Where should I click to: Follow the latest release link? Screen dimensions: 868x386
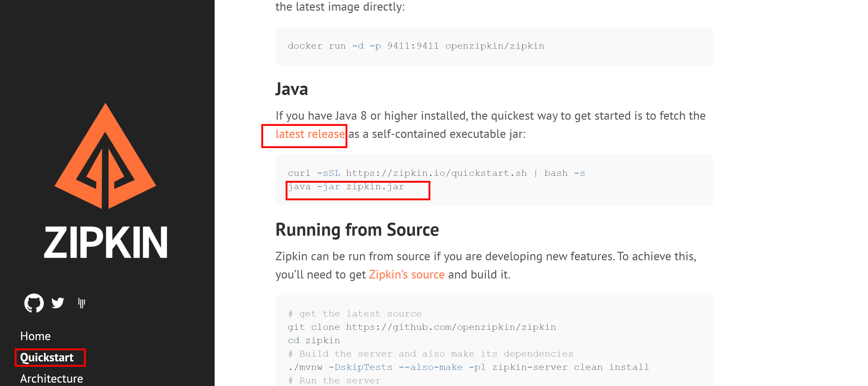tap(310, 134)
